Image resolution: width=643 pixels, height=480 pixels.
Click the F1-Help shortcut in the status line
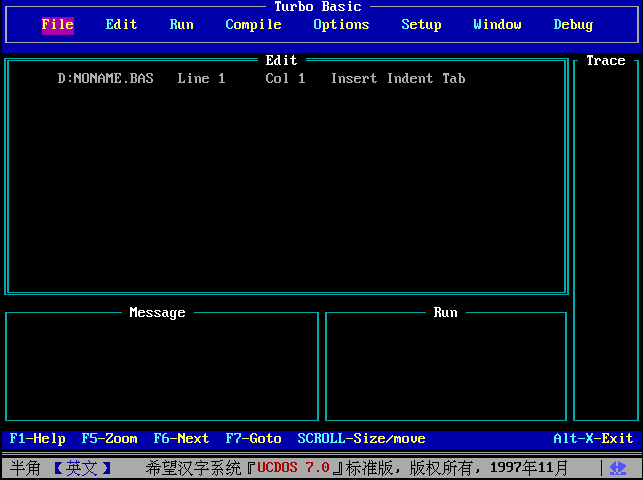tap(37, 439)
